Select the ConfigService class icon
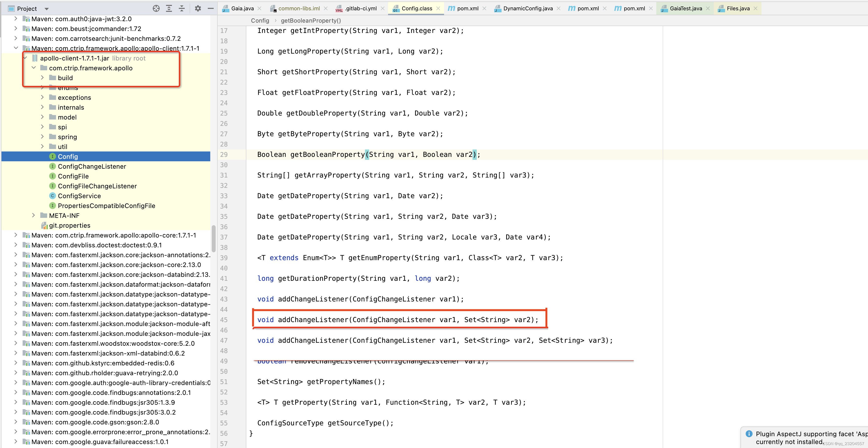 [53, 196]
